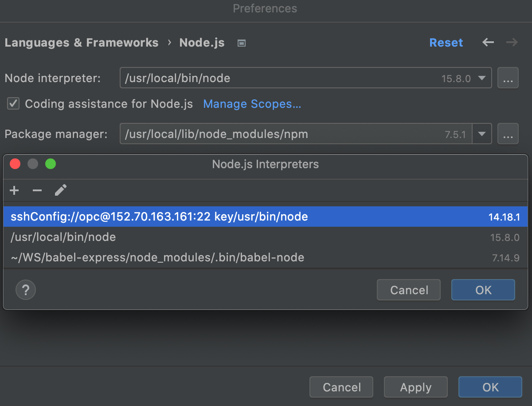Select the Node.js breadcrumb item
The image size is (532, 406).
[202, 42]
